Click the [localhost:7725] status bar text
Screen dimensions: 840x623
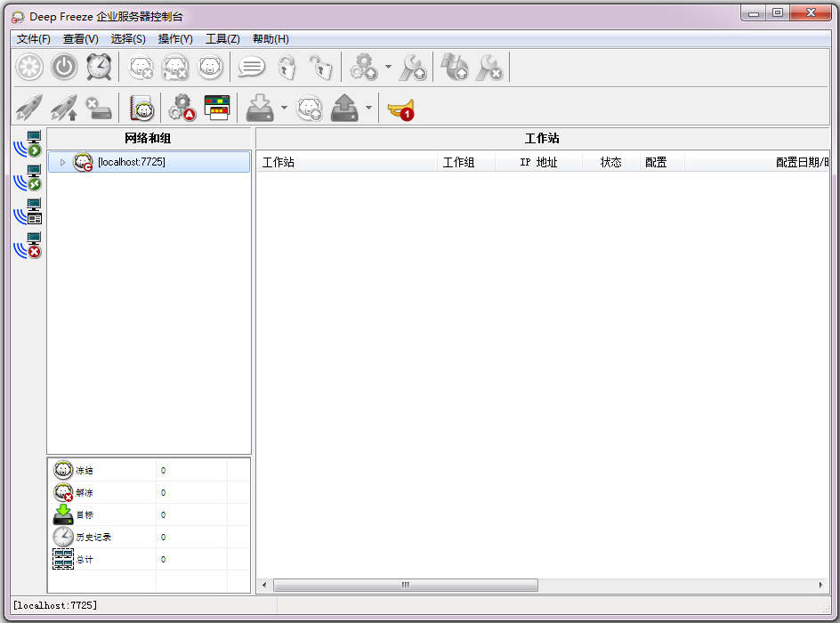pos(55,605)
